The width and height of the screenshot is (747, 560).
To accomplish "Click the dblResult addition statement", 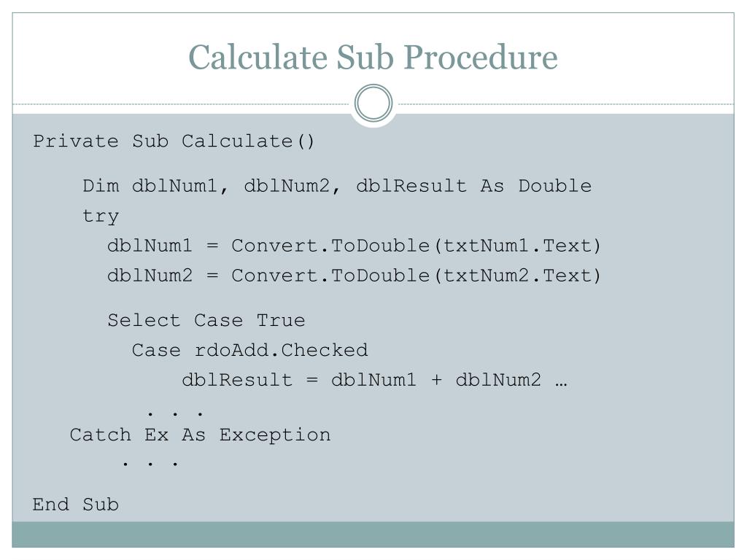I will [x=374, y=380].
